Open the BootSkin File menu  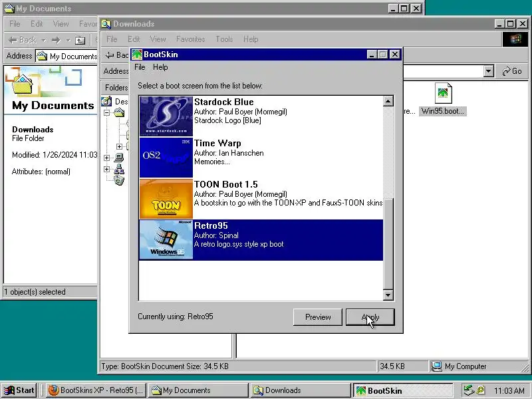(x=140, y=67)
